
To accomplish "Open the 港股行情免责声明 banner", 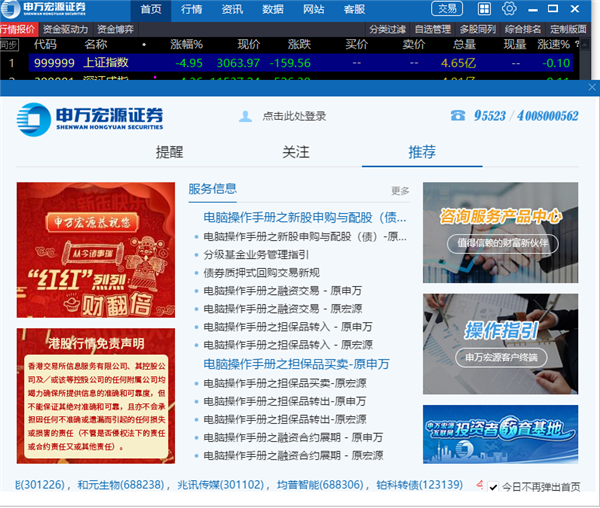I will (x=96, y=396).
